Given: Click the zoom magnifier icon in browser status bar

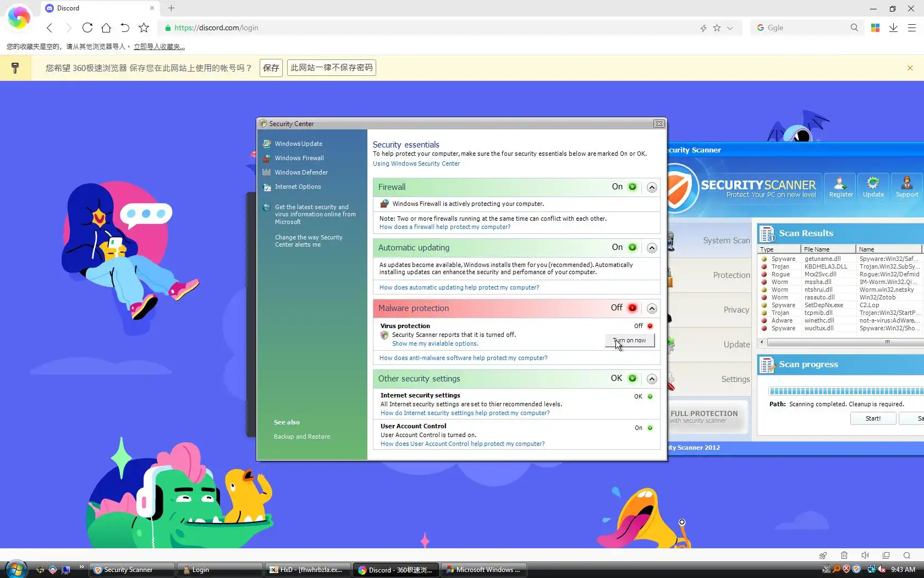Looking at the screenshot, I should pyautogui.click(x=907, y=555).
